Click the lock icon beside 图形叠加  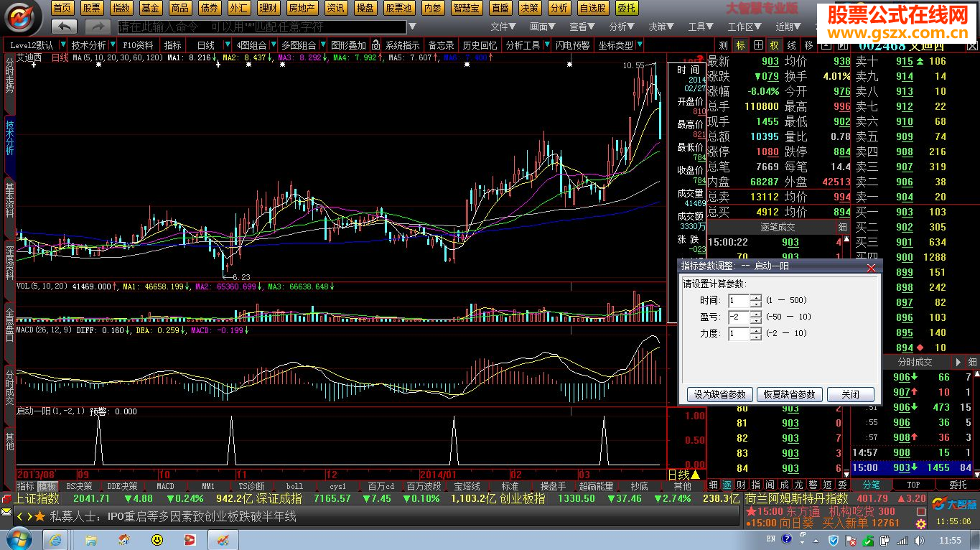pos(375,45)
